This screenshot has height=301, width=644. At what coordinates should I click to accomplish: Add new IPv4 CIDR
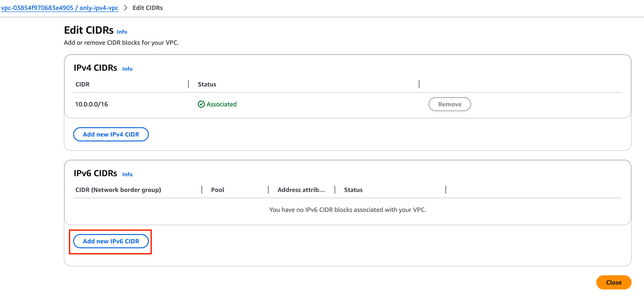coord(111,134)
